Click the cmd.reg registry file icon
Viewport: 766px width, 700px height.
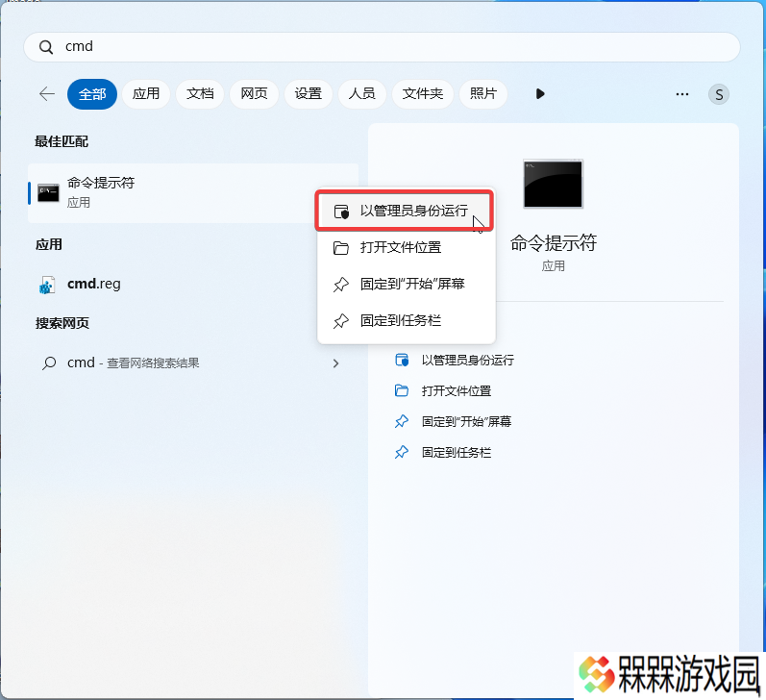47,285
